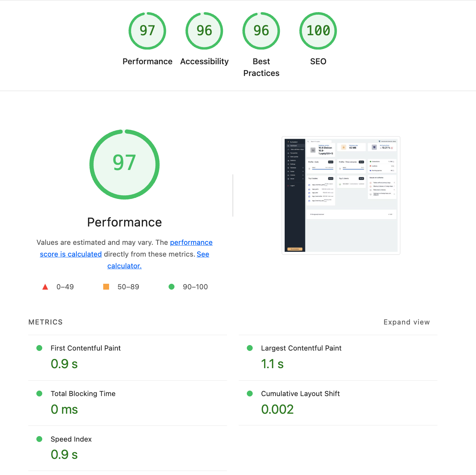Click the 1.1 s Largest Contentful Paint value
Screen dimensions: 476x475
(272, 364)
